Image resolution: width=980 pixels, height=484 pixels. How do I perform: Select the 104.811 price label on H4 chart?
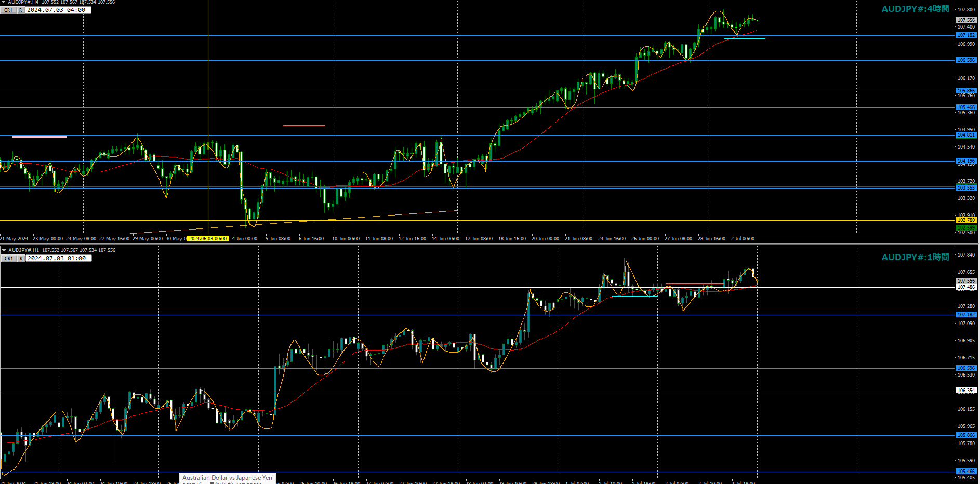(966, 135)
